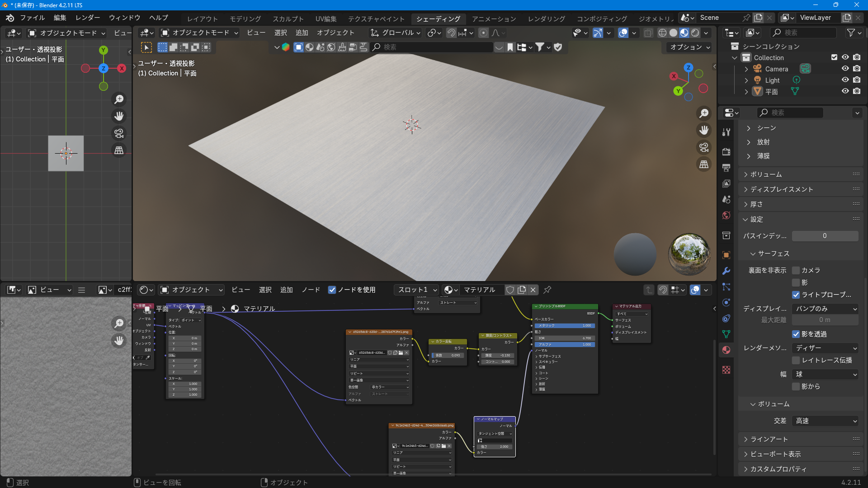Open the ファイル menu
This screenshot has width=868, height=488.
coord(32,18)
